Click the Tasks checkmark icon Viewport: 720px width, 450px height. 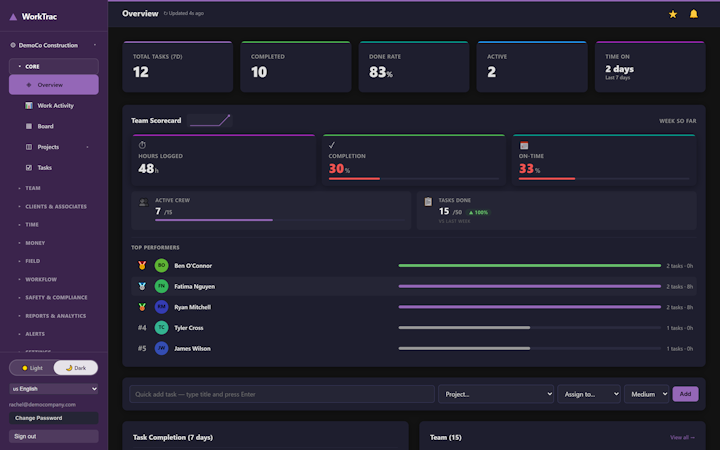(29, 168)
